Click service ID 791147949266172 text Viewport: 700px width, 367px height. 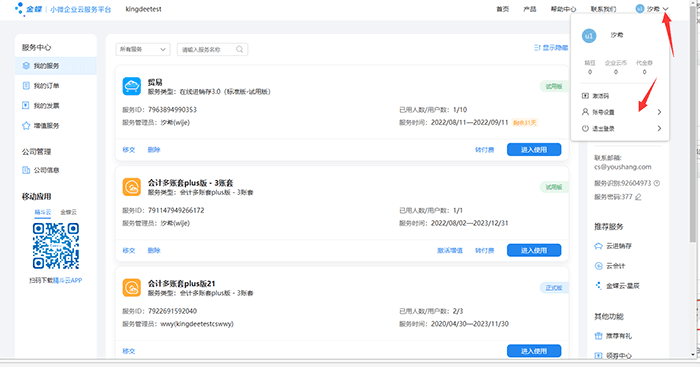[176, 210]
